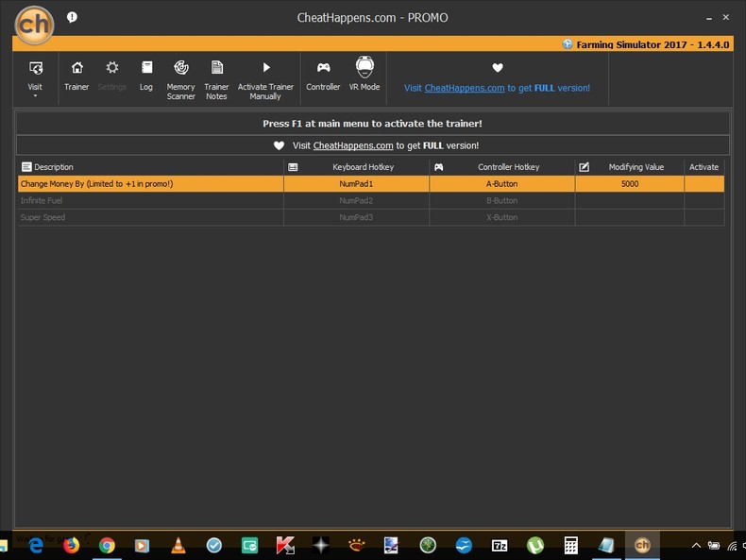Click the A-Button controller hotkey cell
Viewport: 746px width, 560px height.
pos(502,184)
